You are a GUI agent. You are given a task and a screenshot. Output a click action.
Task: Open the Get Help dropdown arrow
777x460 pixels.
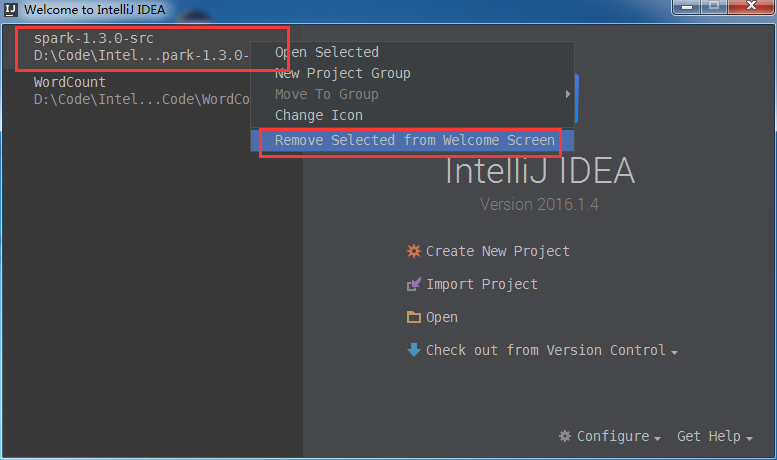(749, 439)
